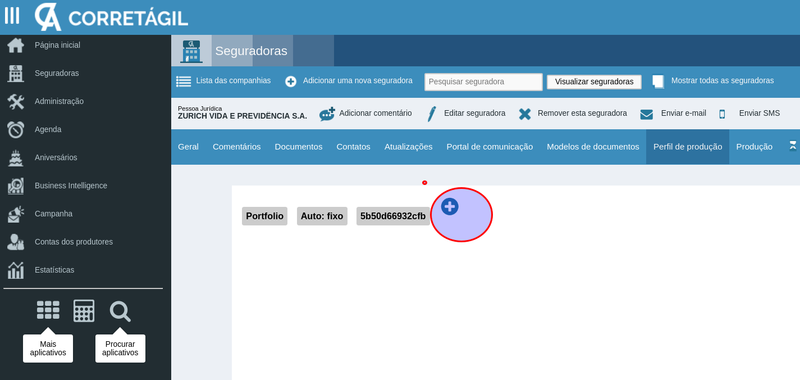Open the Produção tab
Image resolution: width=800 pixels, height=380 pixels.
754,147
